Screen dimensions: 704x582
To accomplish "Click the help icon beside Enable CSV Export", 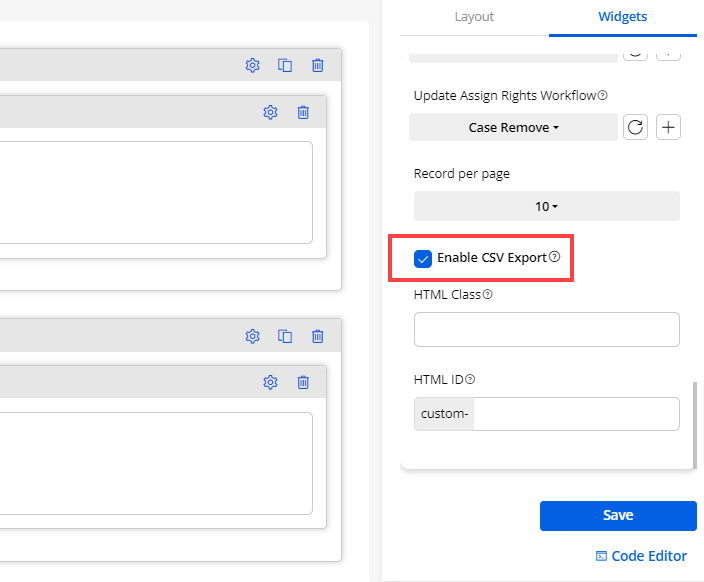I will coord(555,258).
